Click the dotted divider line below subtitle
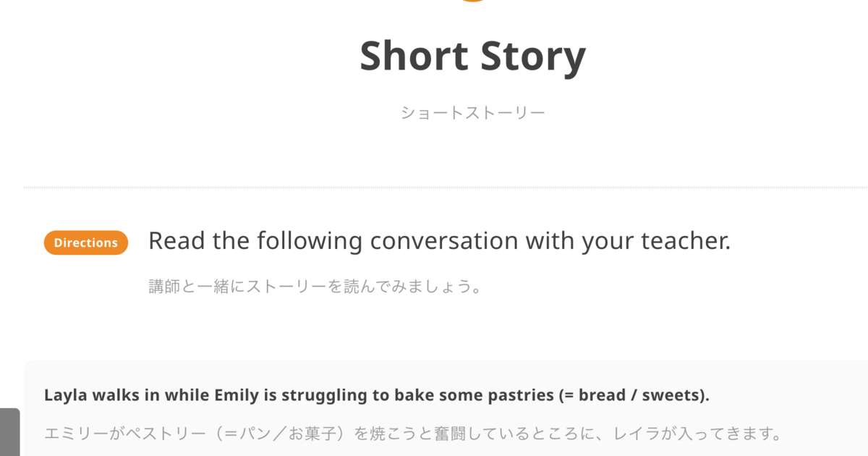 tap(446, 187)
